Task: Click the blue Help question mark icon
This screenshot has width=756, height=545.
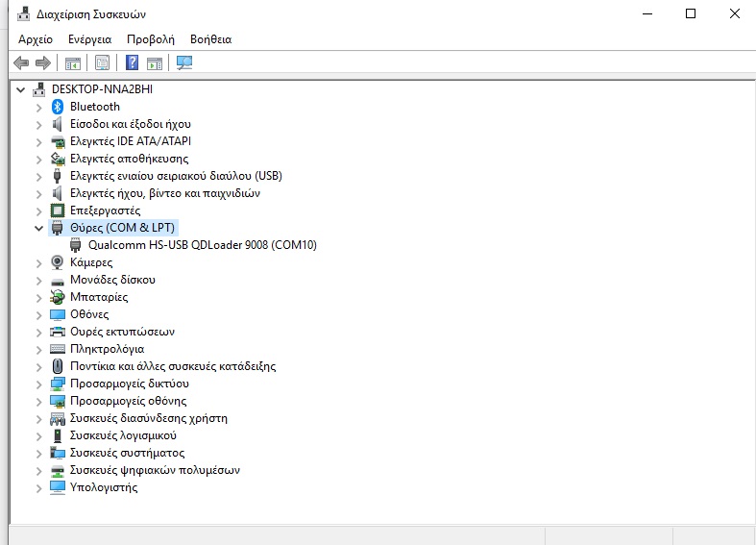Action: coord(133,63)
